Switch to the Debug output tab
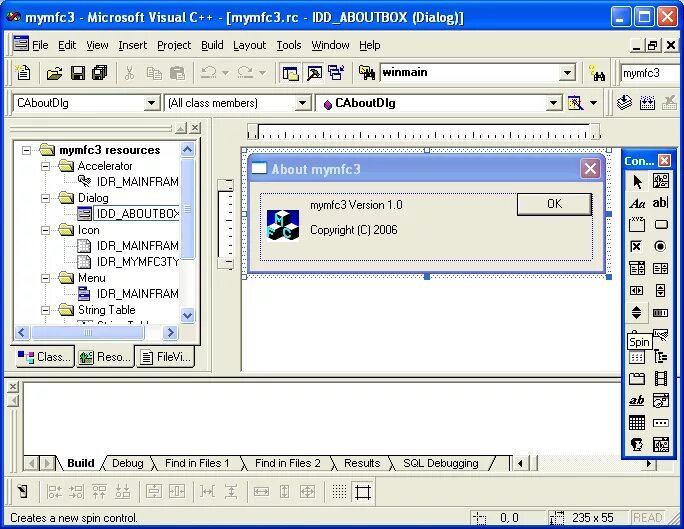This screenshot has width=684, height=529. [x=127, y=463]
